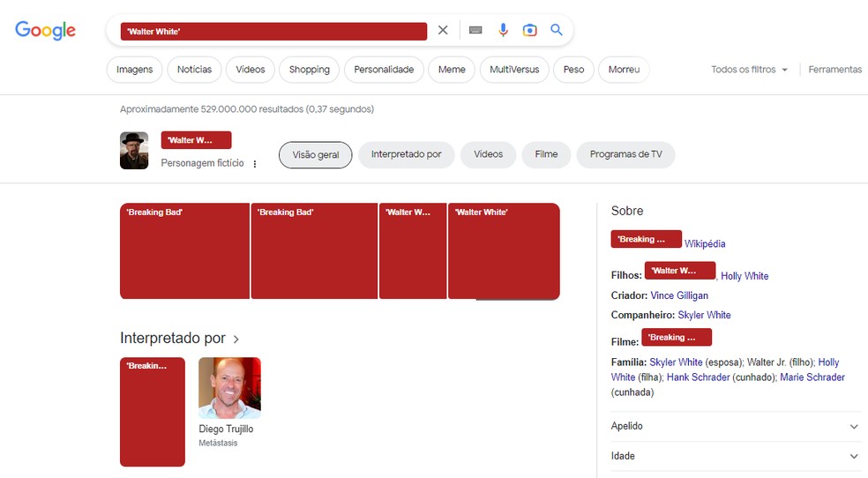Click the magnifying glass search icon
868x478 pixels.
[x=557, y=30]
